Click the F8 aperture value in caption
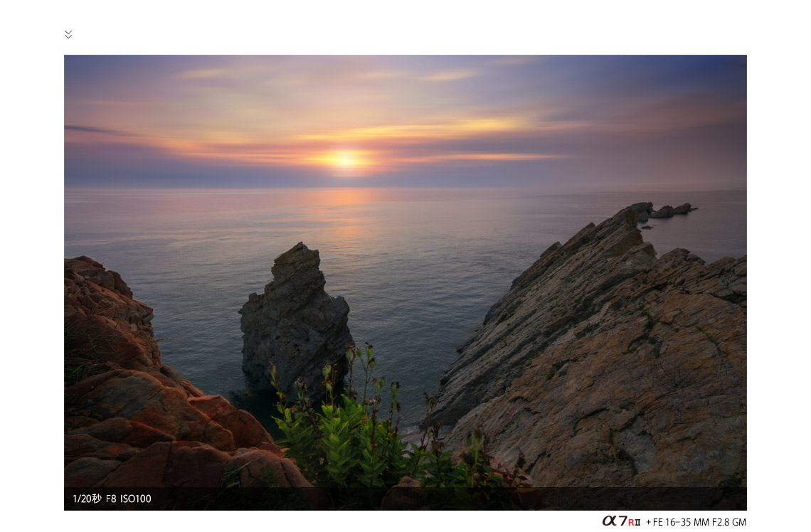Screen dimensions: 811x532 [x=111, y=499]
